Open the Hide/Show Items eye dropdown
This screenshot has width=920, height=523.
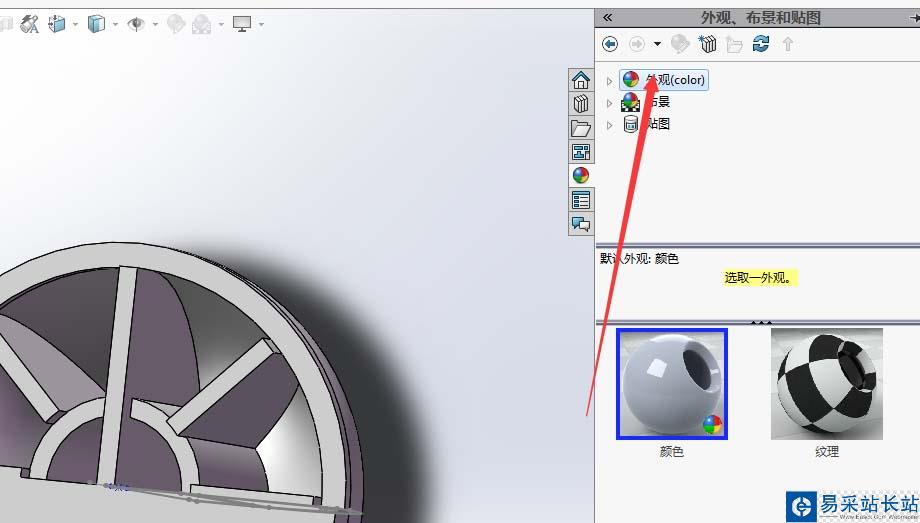tap(155, 24)
